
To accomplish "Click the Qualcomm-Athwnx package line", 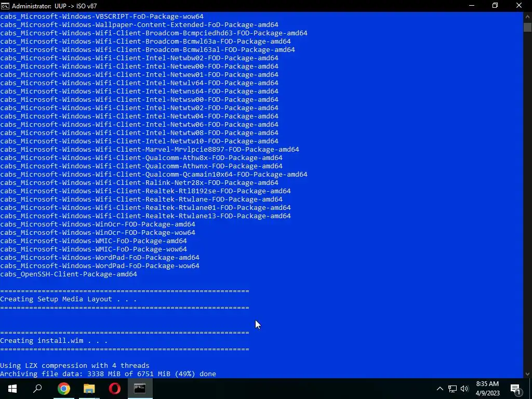I will [x=141, y=166].
